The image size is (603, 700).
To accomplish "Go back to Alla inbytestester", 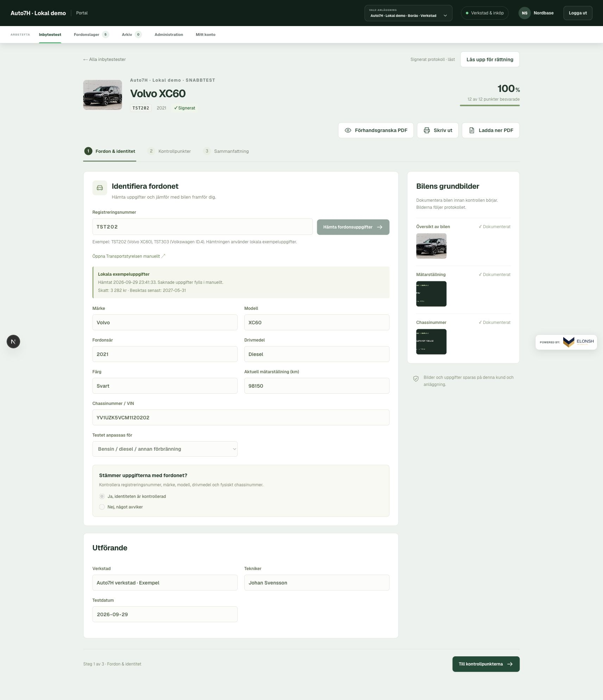I will (105, 60).
